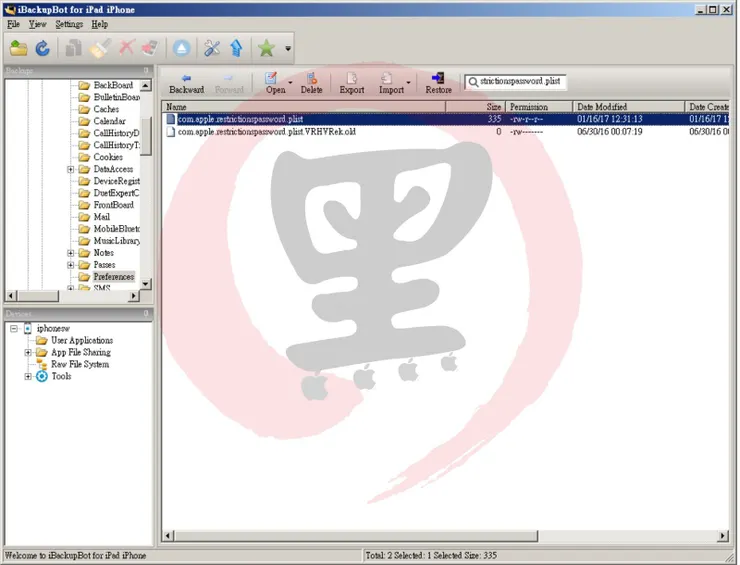This screenshot has height=565, width=740.
Task: Click the blue refresh toolbar icon
Action: pos(43,48)
